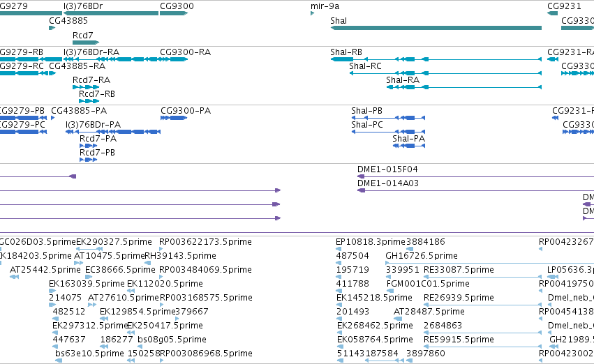This screenshot has width=594, height=364.
Task: Open the EK250417.5prime EST label
Action: coord(165,326)
